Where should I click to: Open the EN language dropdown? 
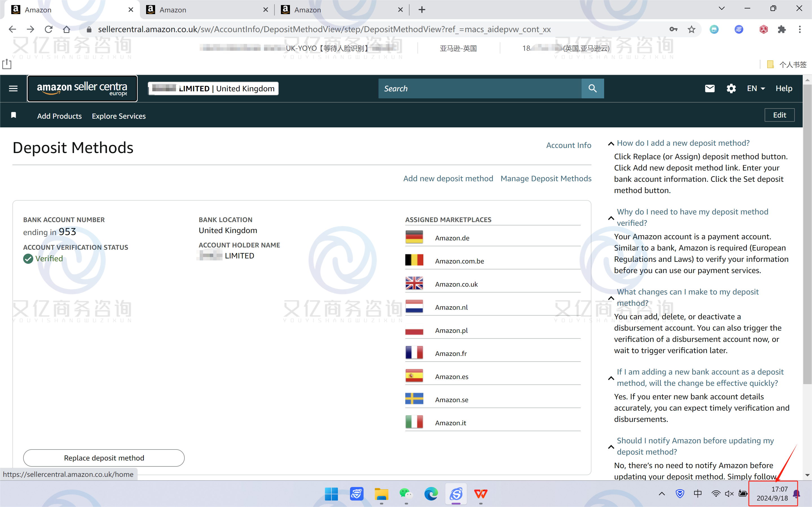(x=756, y=88)
